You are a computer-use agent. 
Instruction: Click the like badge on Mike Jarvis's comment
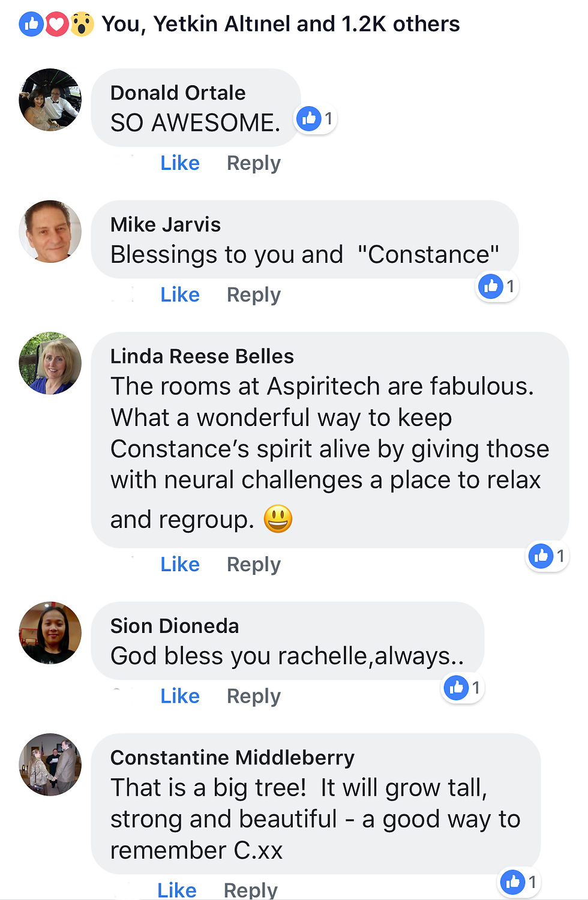tap(498, 287)
